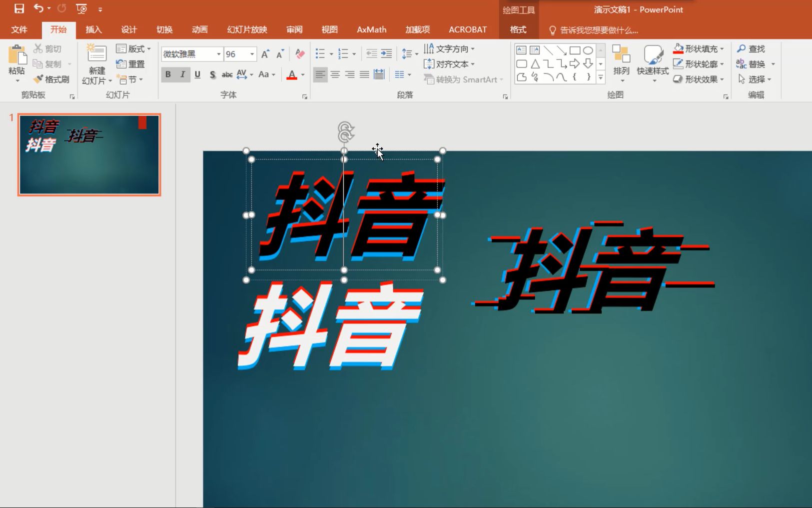The height and width of the screenshot is (508, 812).
Task: Increase the font size
Action: click(x=265, y=54)
